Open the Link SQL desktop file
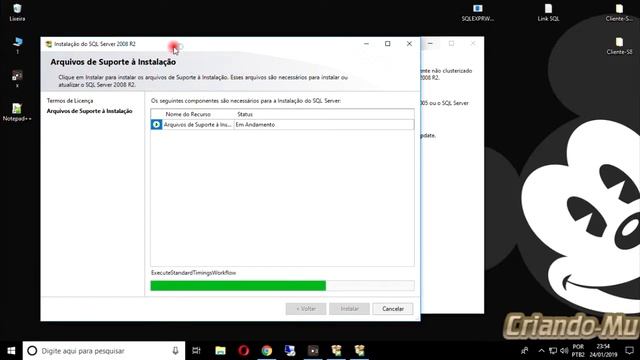640x360 pixels. coord(548,12)
